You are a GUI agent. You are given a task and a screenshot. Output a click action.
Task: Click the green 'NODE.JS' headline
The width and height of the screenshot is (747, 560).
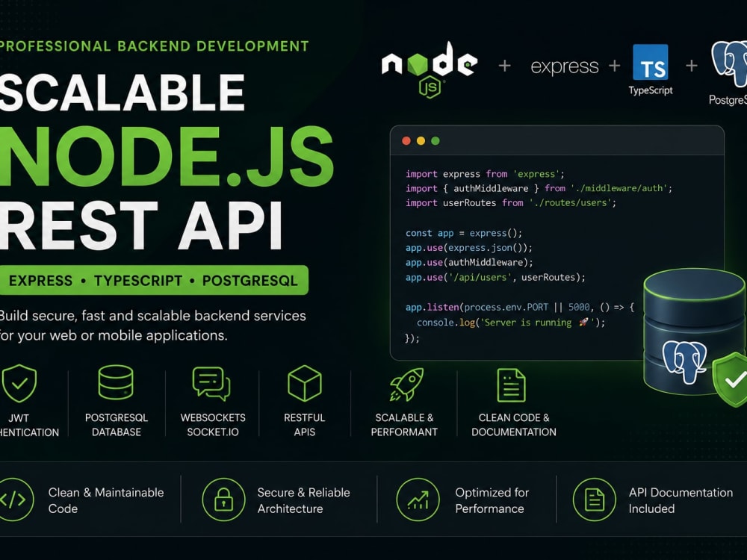coord(167,157)
